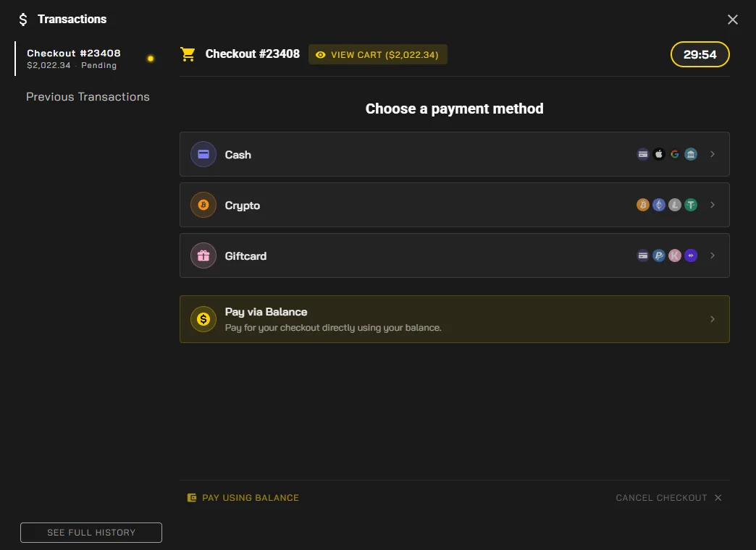Click the dollar sign Transactions icon
The width and height of the screenshot is (756, 550).
point(22,20)
